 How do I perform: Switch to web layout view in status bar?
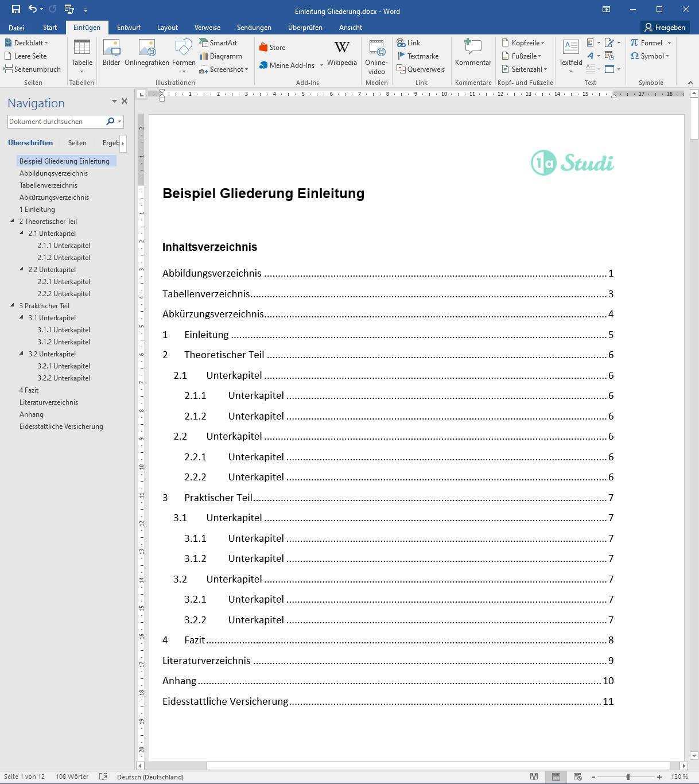578,777
